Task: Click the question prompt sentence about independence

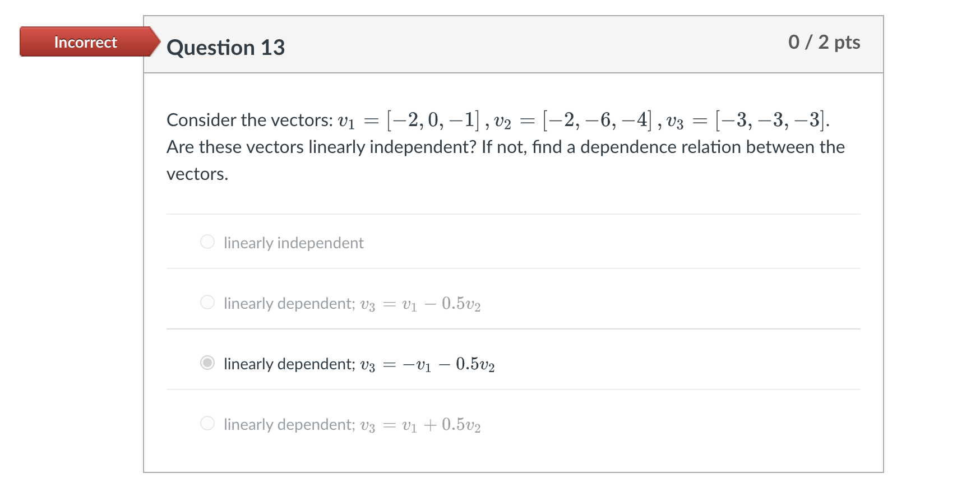Action: (x=505, y=147)
